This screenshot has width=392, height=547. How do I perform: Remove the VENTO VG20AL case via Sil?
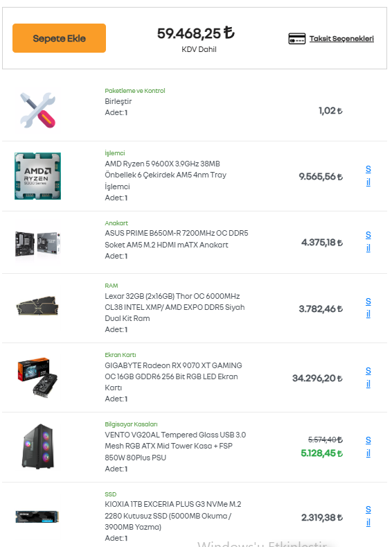[x=368, y=446]
